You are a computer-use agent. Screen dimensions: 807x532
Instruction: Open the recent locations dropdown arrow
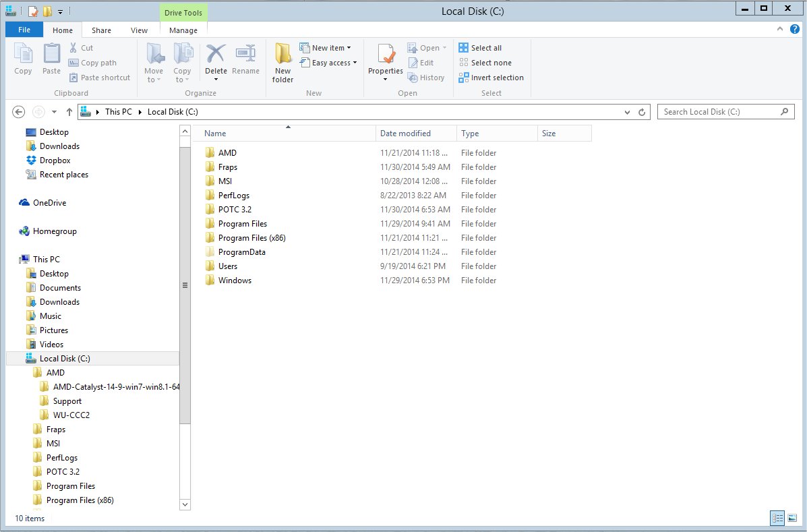[54, 112]
